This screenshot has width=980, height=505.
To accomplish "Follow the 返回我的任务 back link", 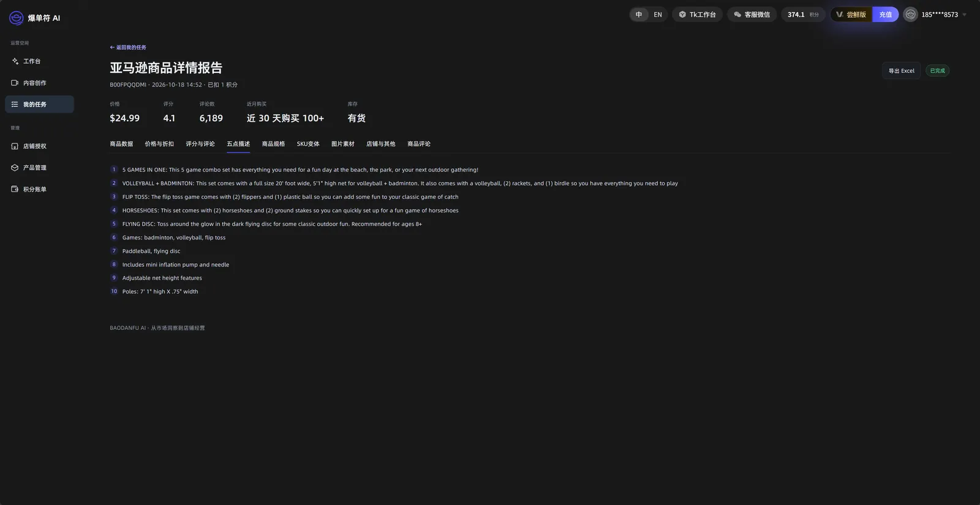I will [128, 47].
